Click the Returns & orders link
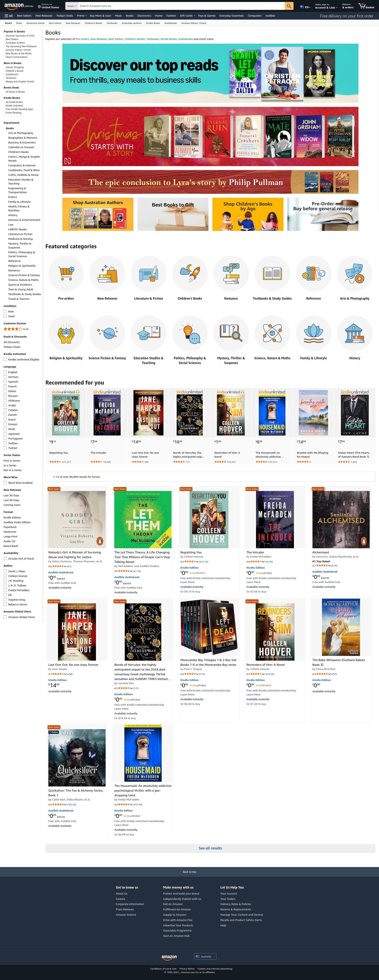This screenshot has height=980, width=379. click(x=347, y=6)
